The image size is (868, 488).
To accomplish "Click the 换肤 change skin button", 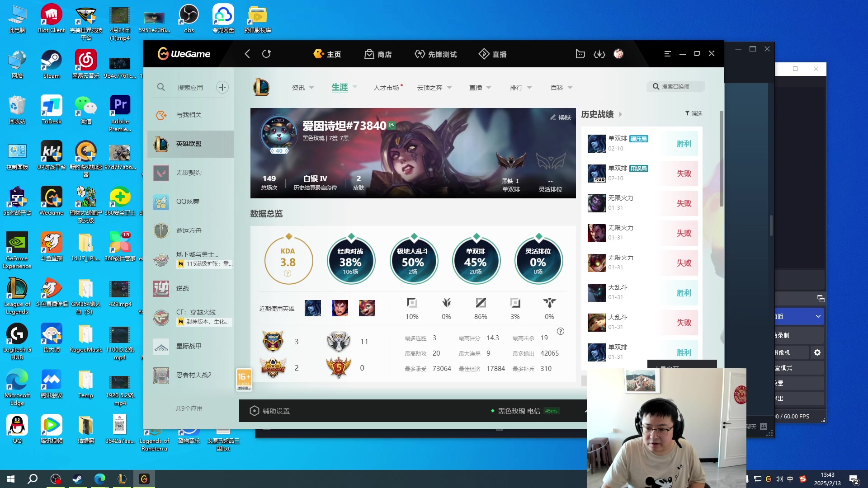I will click(561, 117).
